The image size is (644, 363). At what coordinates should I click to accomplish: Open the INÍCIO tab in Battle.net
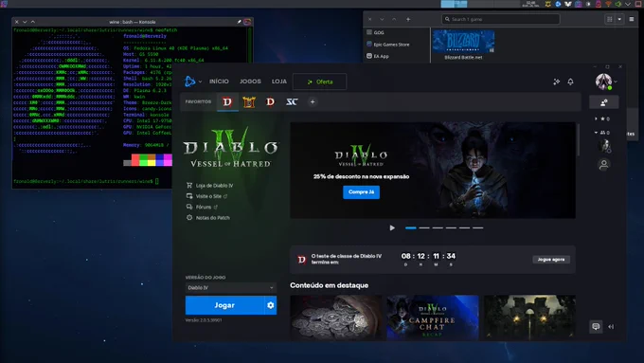pos(219,82)
